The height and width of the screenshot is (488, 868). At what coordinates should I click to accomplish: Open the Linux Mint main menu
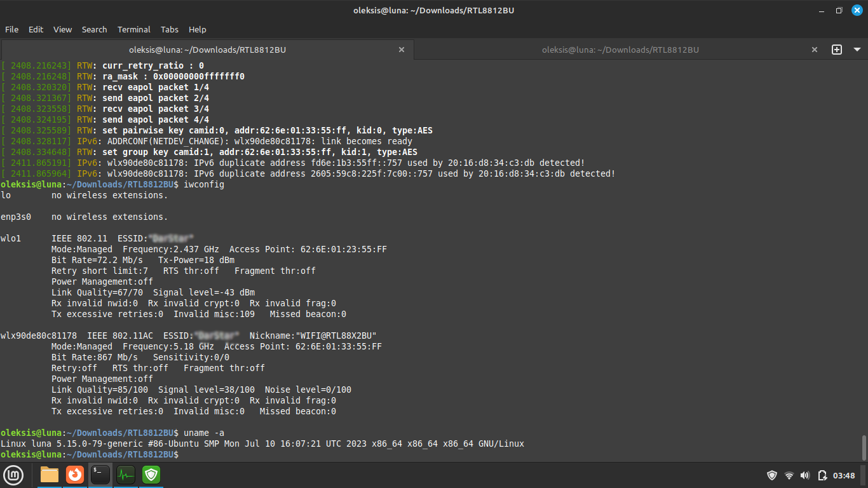pyautogui.click(x=13, y=475)
